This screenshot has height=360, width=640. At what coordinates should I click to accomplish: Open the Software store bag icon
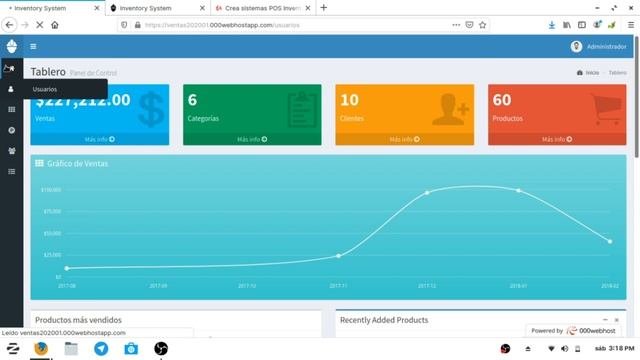(x=131, y=349)
